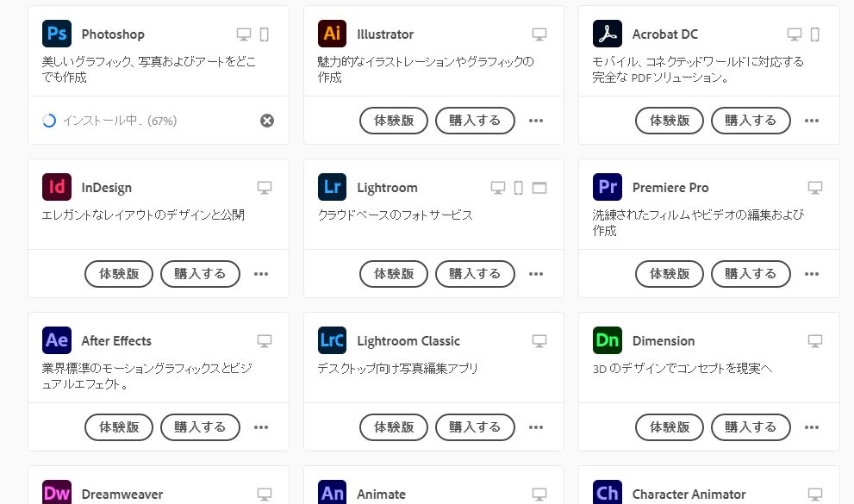Open Dimension's three-dot more options menu

pyautogui.click(x=812, y=427)
